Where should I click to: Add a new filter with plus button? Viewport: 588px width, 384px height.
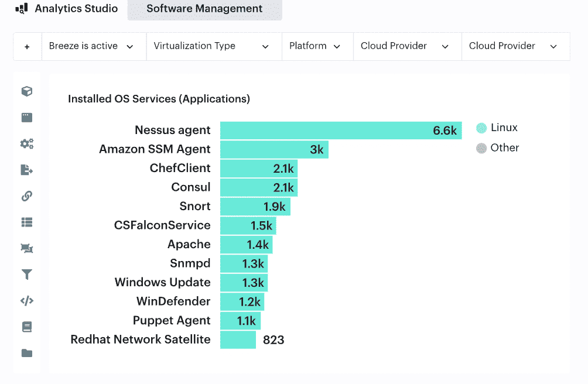point(27,46)
